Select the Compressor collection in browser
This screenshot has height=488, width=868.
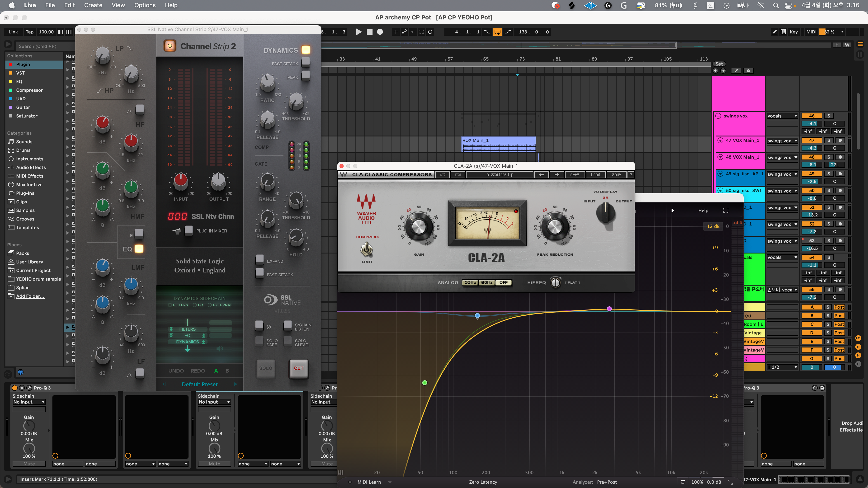tap(29, 90)
